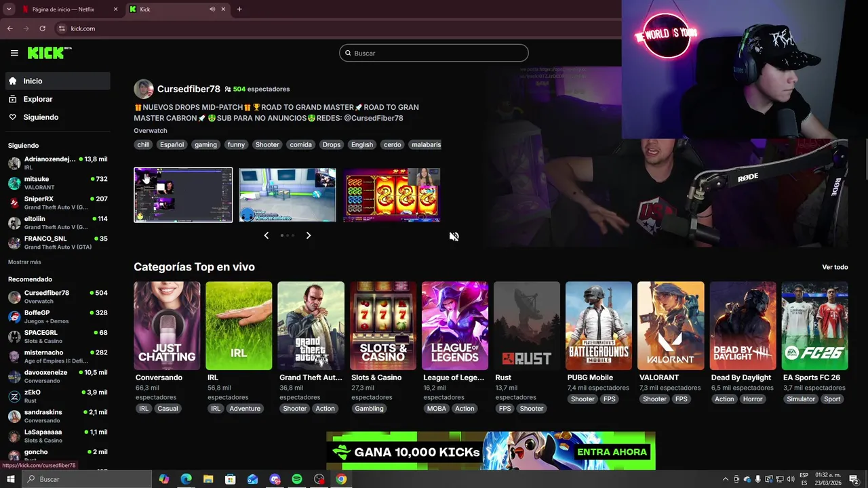Image resolution: width=868 pixels, height=488 pixels.
Task: Select the Shooter tag on featured stream
Action: tap(267, 144)
